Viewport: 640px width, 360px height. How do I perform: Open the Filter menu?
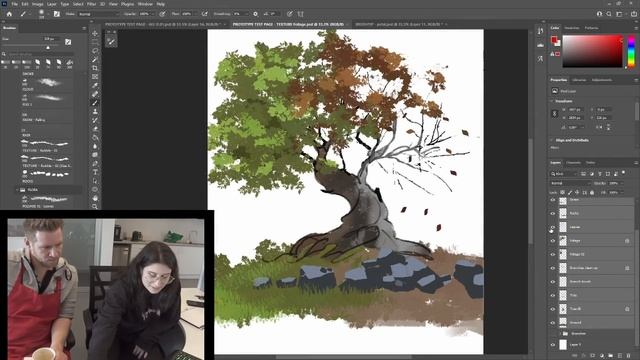click(91, 4)
